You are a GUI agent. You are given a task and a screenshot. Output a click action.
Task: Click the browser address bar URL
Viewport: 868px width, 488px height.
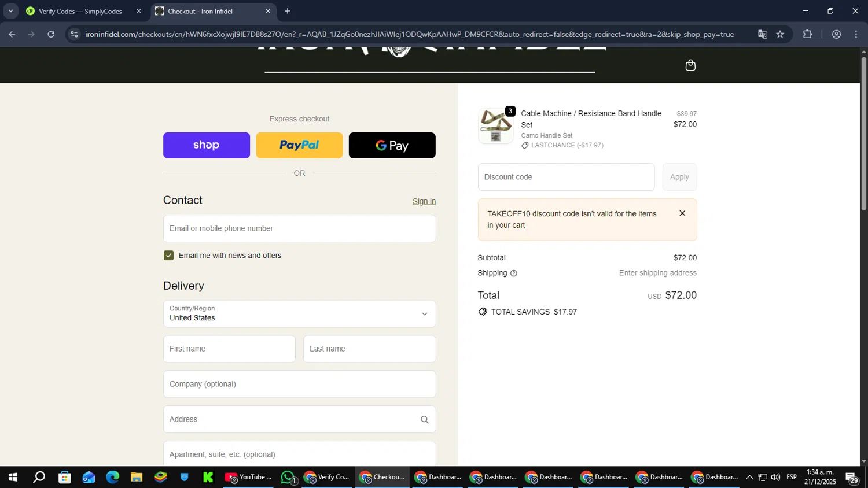coord(409,34)
